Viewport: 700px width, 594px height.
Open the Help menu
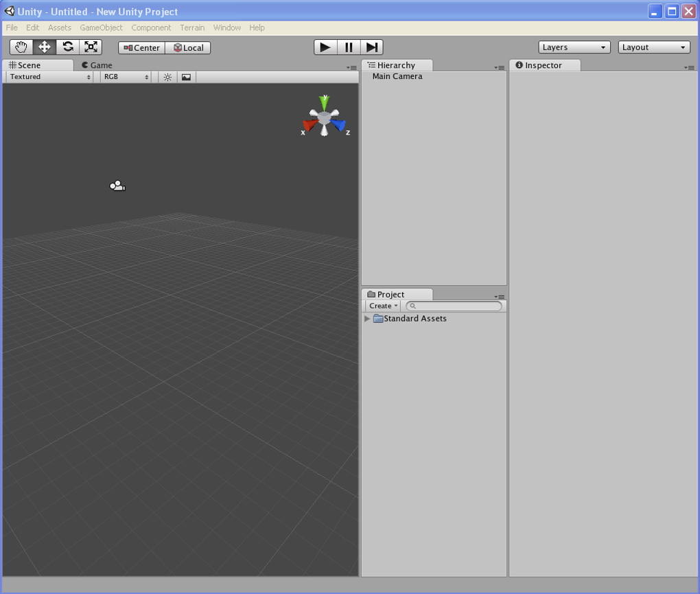coord(257,27)
